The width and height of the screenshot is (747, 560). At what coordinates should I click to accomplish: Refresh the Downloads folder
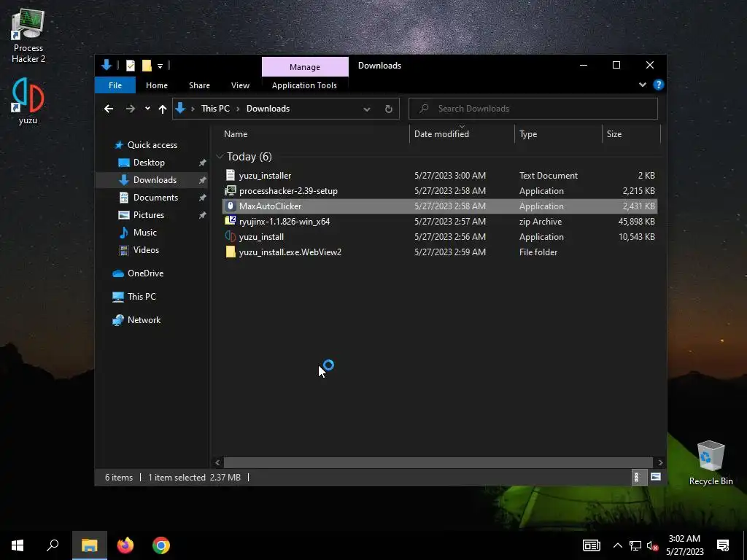tap(389, 109)
